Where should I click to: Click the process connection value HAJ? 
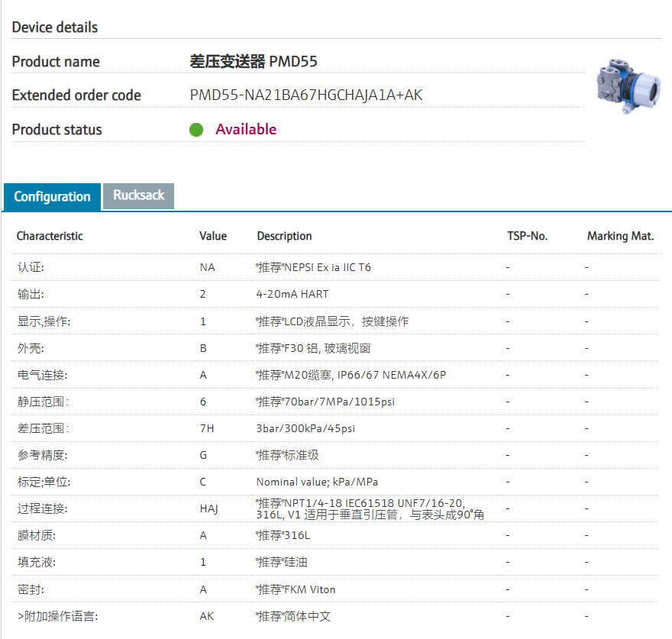click(208, 508)
